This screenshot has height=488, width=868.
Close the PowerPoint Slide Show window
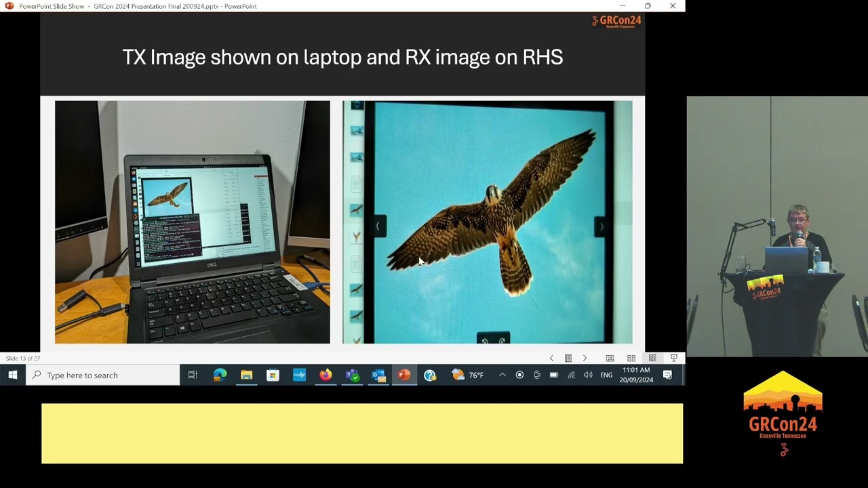pyautogui.click(x=673, y=6)
